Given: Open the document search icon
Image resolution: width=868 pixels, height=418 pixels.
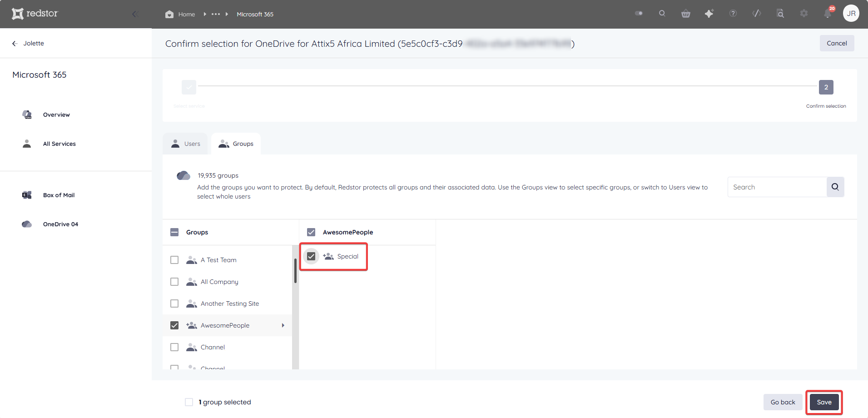Looking at the screenshot, I should pyautogui.click(x=780, y=14).
